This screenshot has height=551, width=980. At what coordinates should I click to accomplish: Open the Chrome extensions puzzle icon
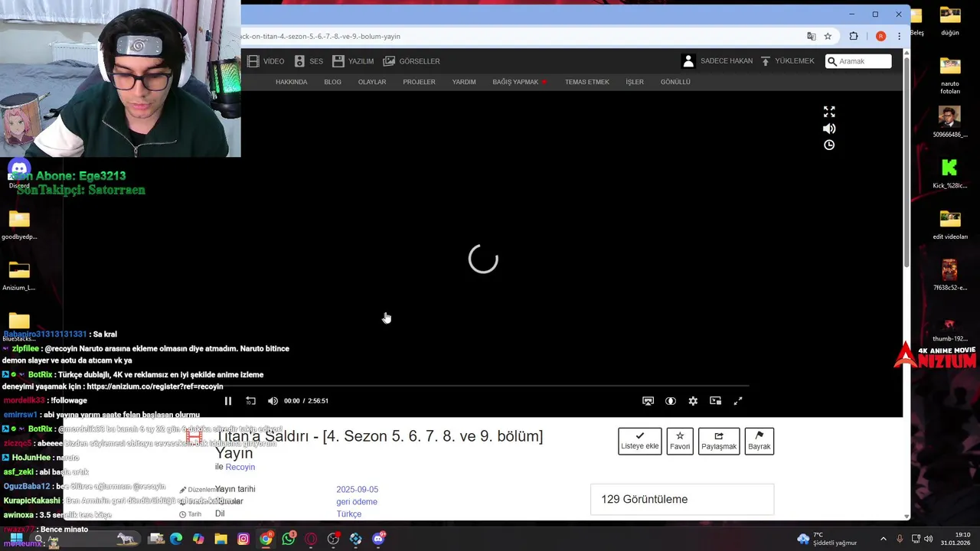tap(854, 36)
